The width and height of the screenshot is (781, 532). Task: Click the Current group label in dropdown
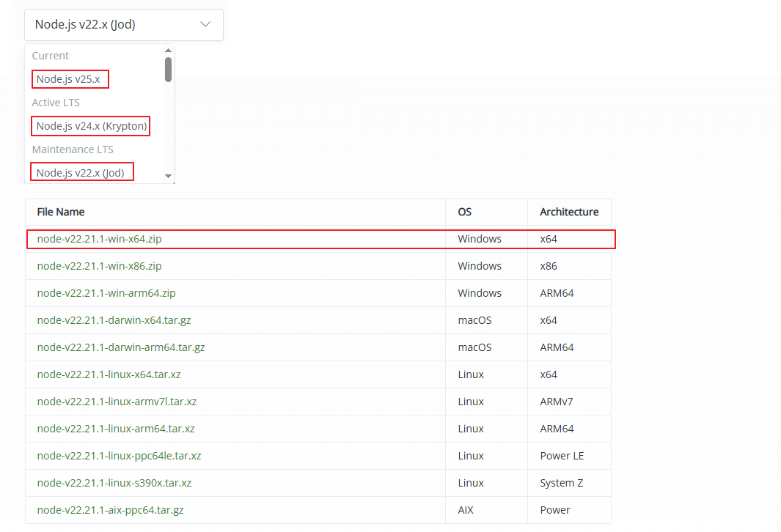click(x=51, y=56)
